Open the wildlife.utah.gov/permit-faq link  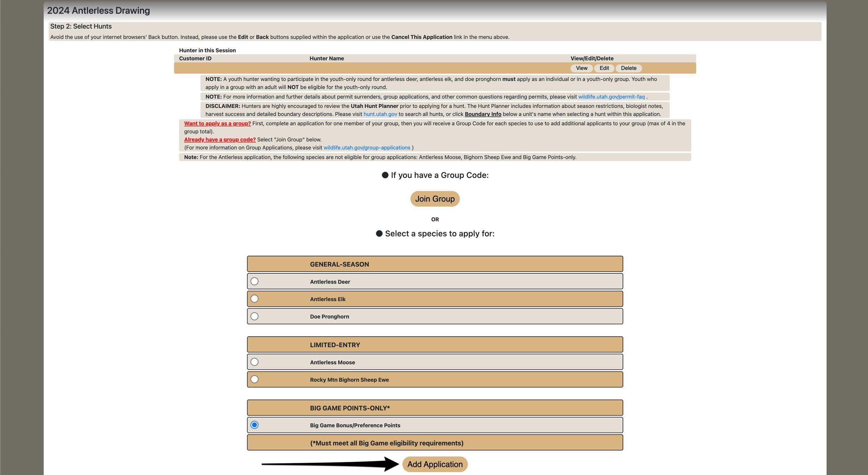(x=611, y=97)
